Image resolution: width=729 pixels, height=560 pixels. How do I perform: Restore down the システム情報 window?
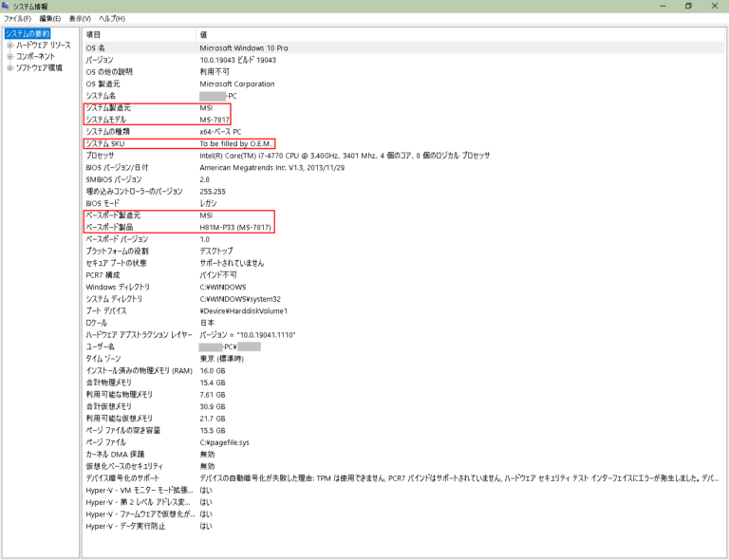688,6
